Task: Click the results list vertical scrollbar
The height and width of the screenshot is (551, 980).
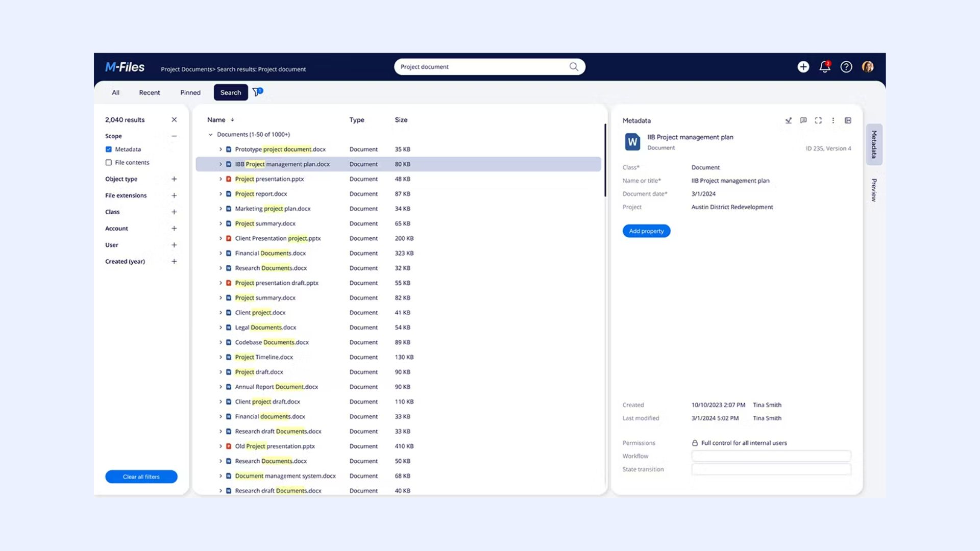Action: 605,161
